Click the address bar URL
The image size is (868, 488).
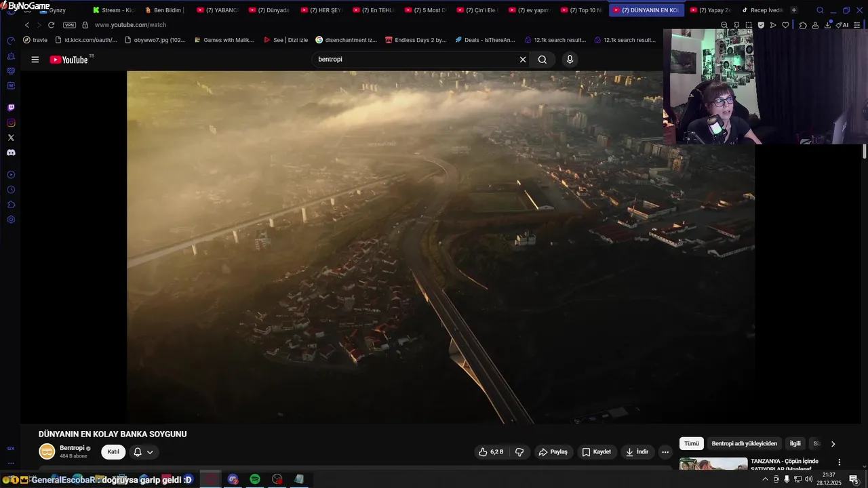point(130,25)
